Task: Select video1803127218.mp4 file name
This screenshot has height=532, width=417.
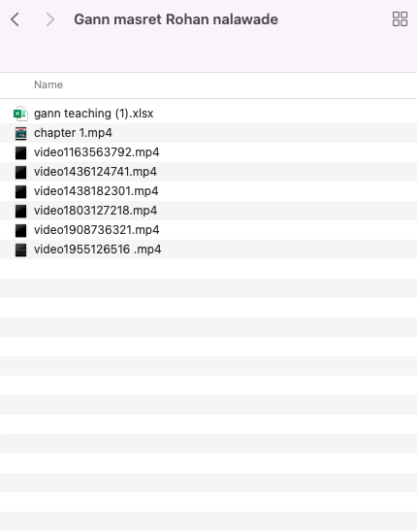Action: pyautogui.click(x=96, y=211)
